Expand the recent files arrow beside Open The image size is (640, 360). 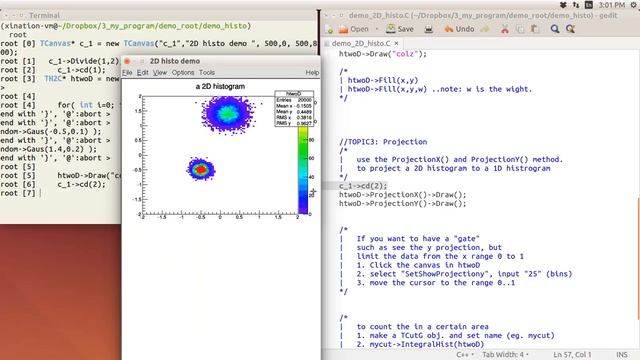click(377, 29)
